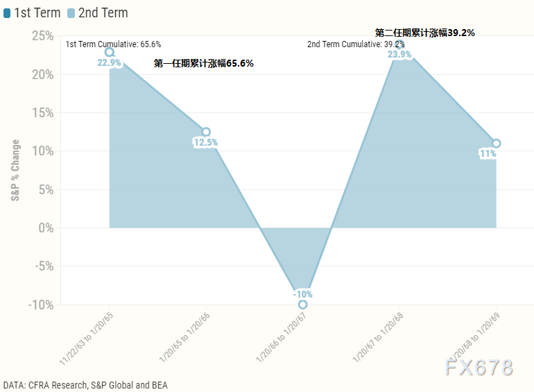This screenshot has width=534, height=392.
Task: Click the 0% y-axis tick label
Action: (x=45, y=228)
